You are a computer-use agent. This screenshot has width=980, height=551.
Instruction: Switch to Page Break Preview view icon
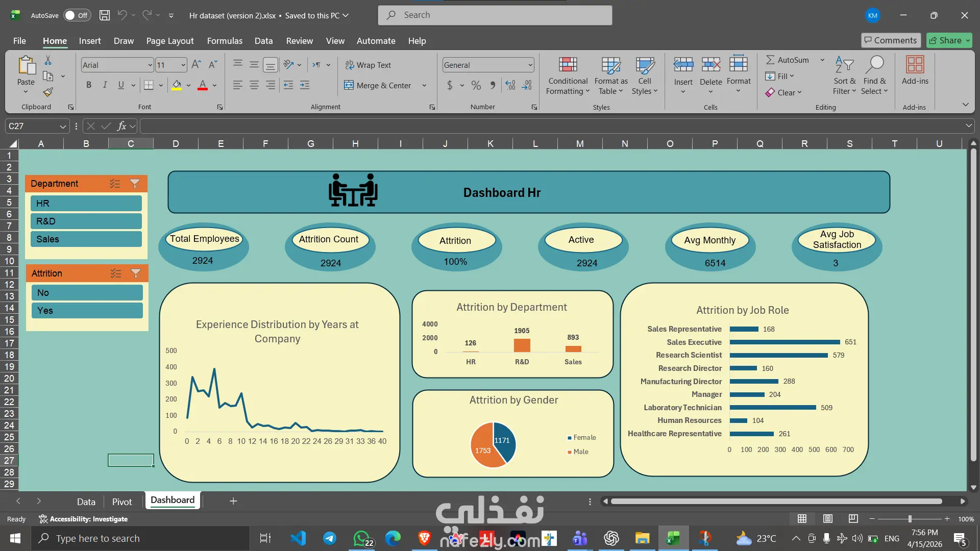[x=853, y=519]
